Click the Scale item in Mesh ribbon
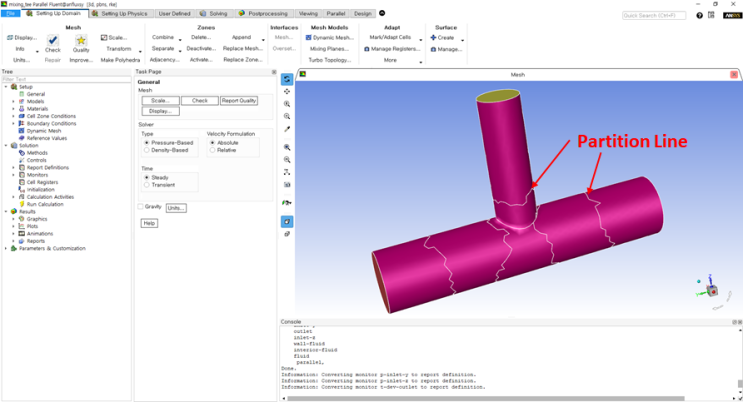Screen dimensions: 743x402 click(x=114, y=37)
